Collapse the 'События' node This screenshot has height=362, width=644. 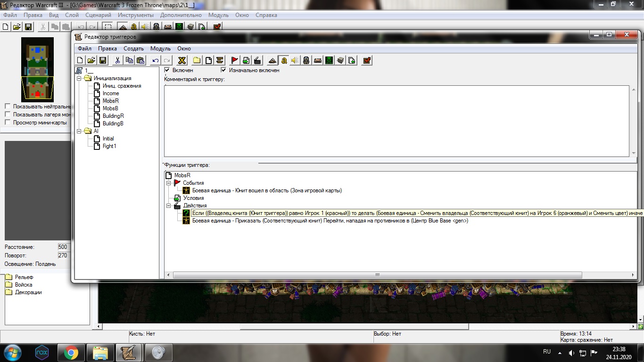(169, 183)
